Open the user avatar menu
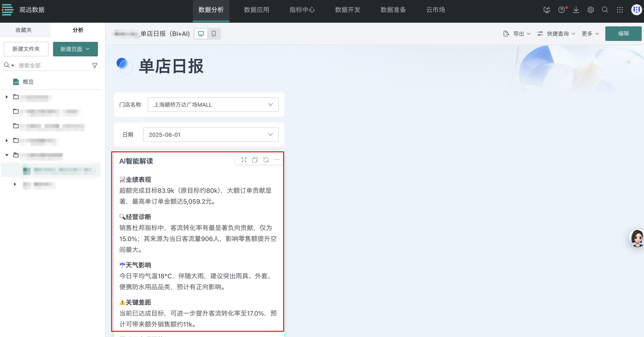Screen dimensions: 644x337 click(x=636, y=10)
